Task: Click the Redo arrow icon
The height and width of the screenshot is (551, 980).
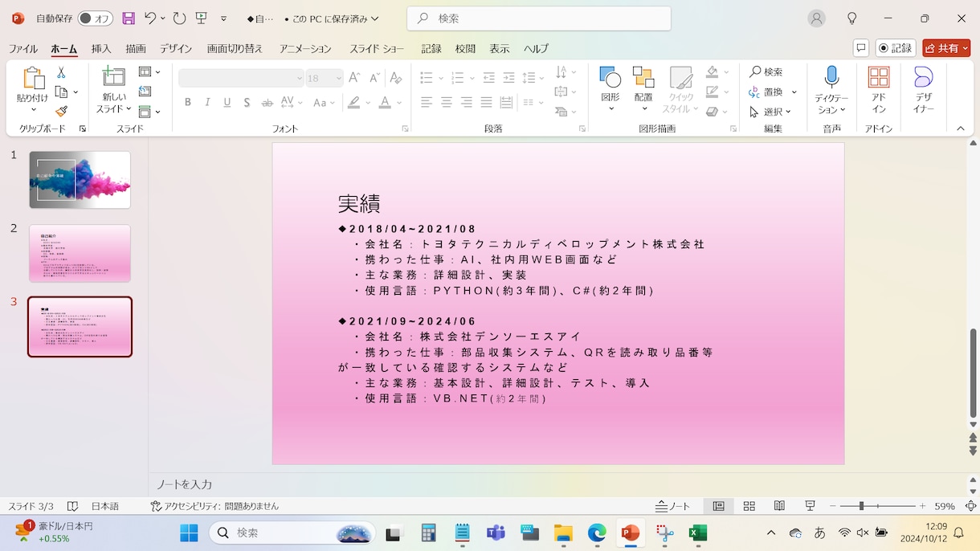Action: 179,18
